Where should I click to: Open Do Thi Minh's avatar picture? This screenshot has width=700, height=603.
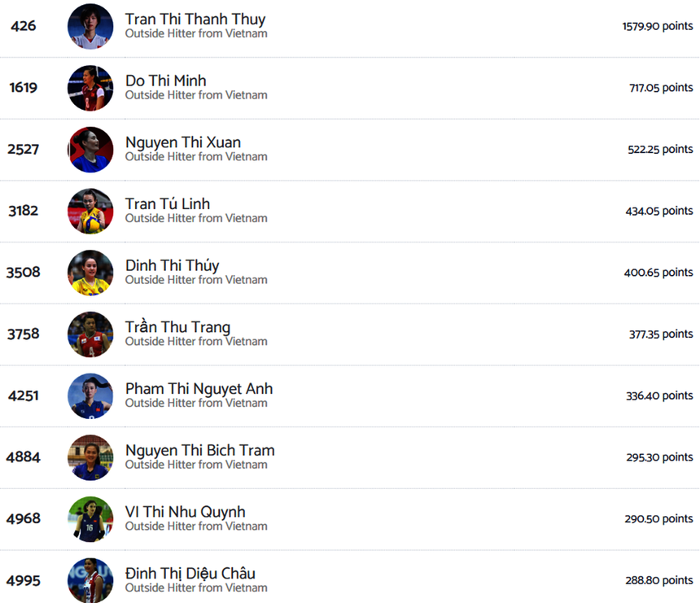(90, 88)
